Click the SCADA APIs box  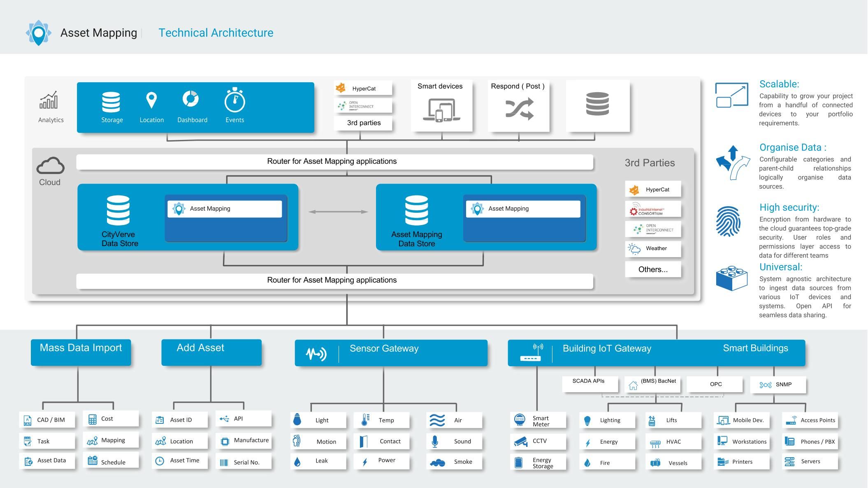pos(590,384)
